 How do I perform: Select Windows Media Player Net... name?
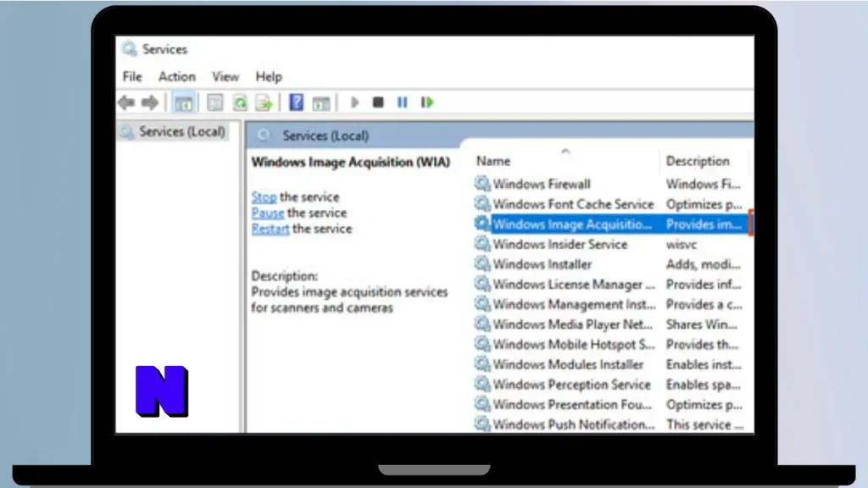(573, 324)
